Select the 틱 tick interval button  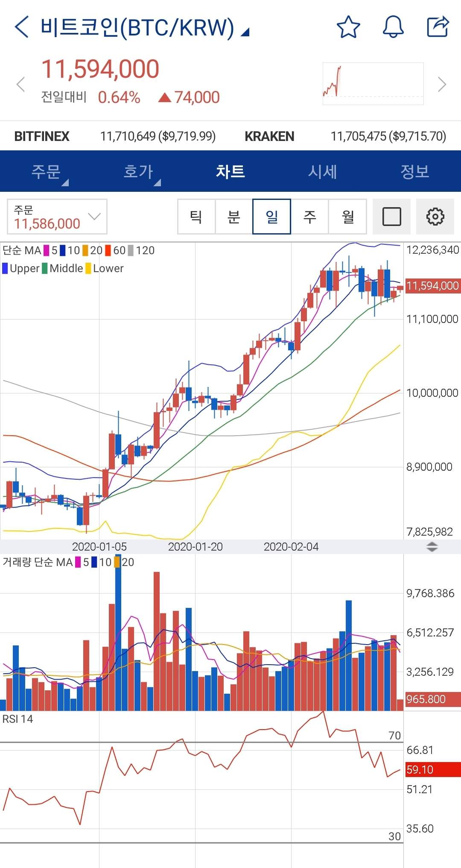[x=196, y=217]
